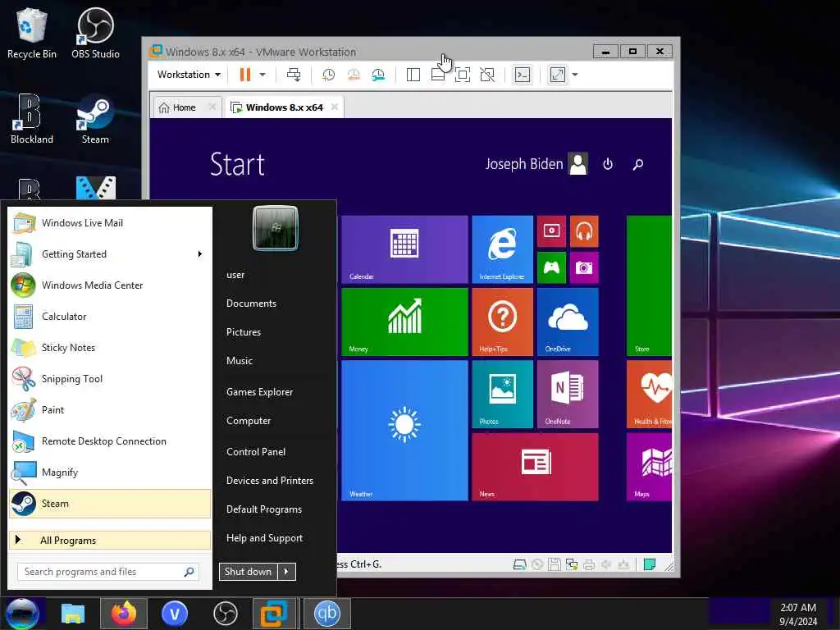Click the Send Ctrl+Alt+Del toolbar icon
This screenshot has width=840, height=630.
click(x=294, y=75)
